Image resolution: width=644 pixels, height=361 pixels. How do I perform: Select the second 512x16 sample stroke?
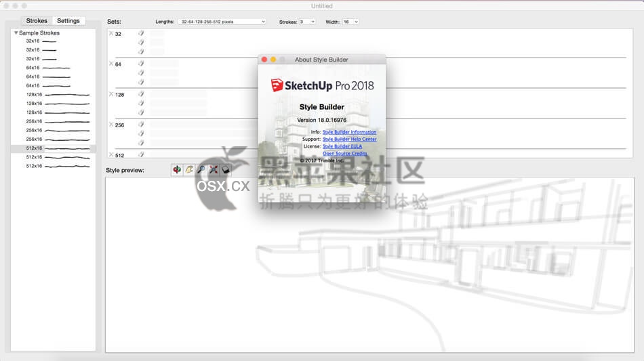click(53, 157)
